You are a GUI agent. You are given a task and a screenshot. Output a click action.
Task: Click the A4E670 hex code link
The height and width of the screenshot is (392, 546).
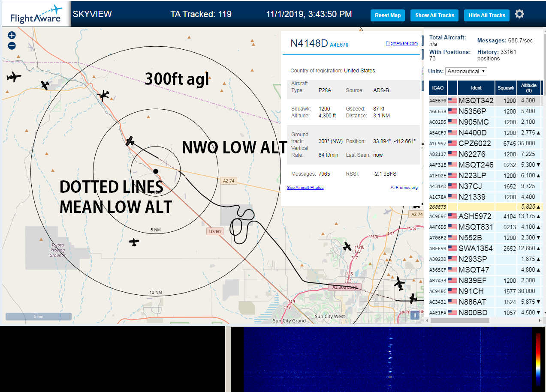click(x=339, y=45)
